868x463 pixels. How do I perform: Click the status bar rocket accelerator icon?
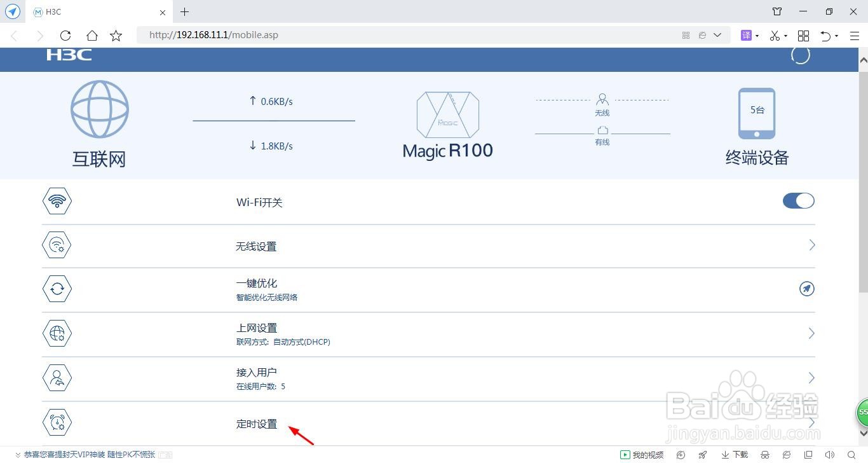[702, 455]
